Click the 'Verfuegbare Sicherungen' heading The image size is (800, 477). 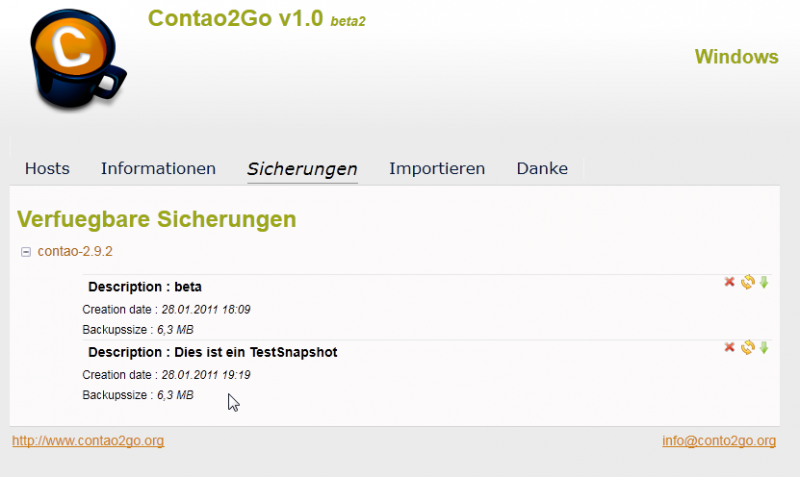tap(157, 219)
